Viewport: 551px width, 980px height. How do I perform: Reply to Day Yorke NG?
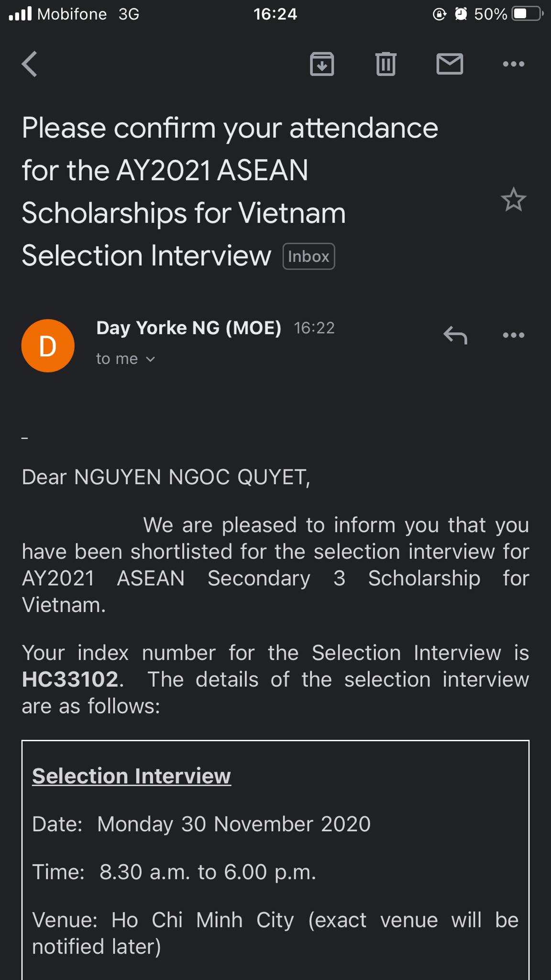pos(455,335)
